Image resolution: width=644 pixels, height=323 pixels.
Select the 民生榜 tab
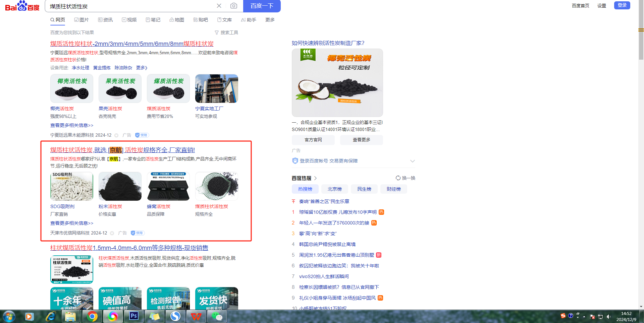pyautogui.click(x=364, y=189)
